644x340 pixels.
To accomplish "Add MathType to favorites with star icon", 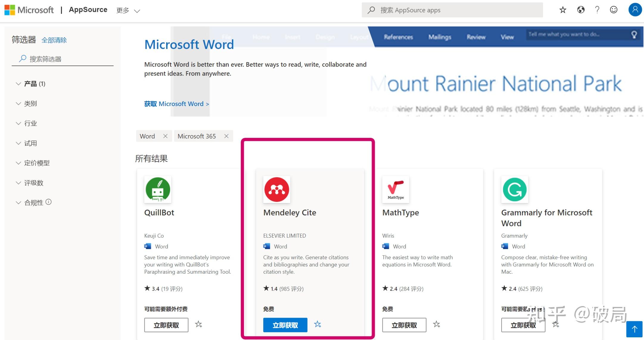I will point(436,324).
